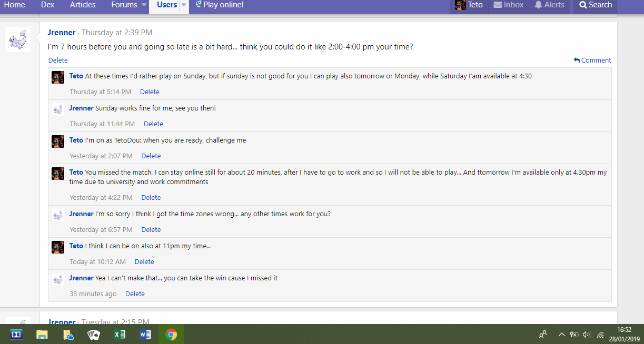Click Teto avatar on 'You missed the match' comment
This screenshot has height=344, width=644.
coord(58,174)
